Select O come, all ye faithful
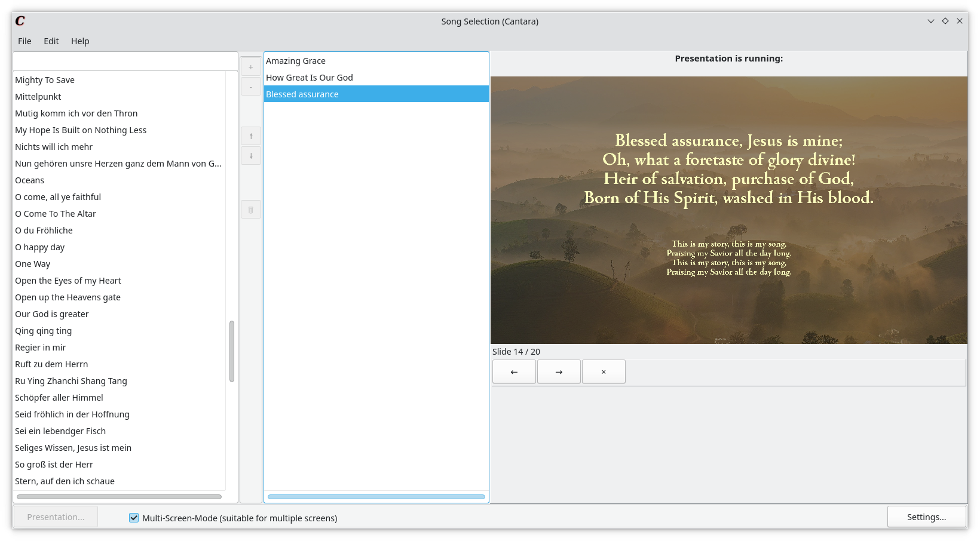The height and width of the screenshot is (541, 980). coord(119,197)
